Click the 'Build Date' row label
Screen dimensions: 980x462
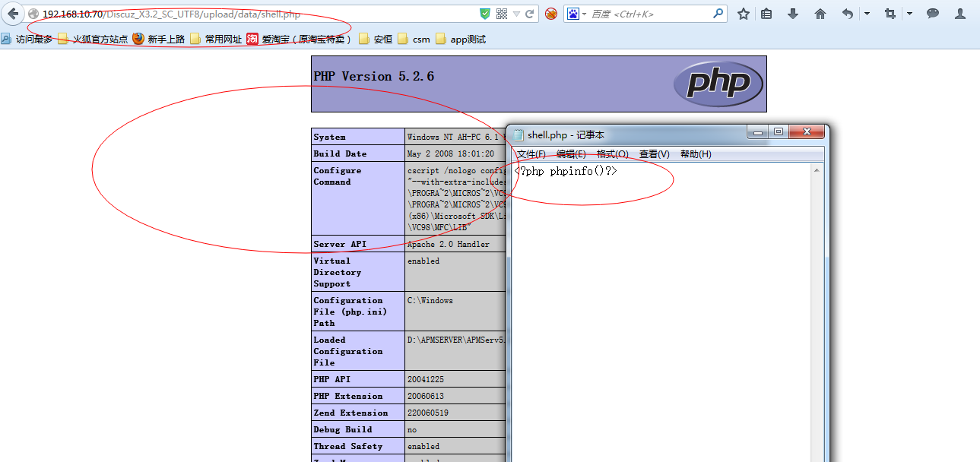(x=340, y=153)
